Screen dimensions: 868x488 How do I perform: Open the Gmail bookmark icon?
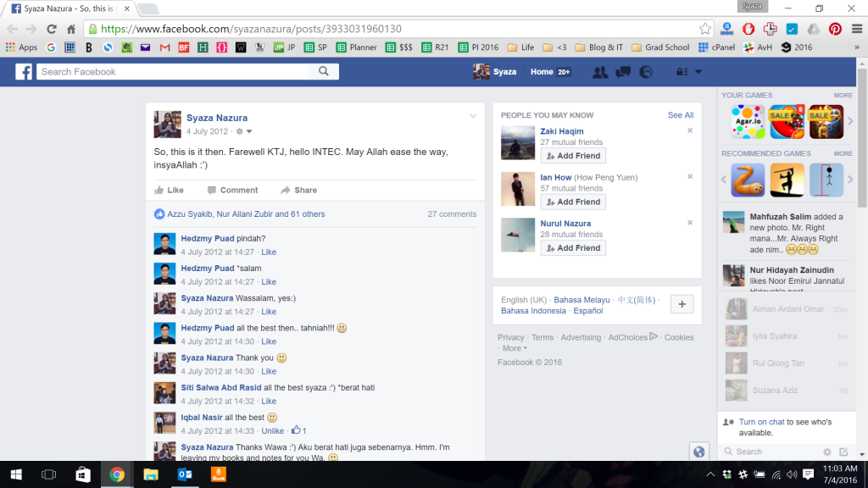tap(164, 47)
